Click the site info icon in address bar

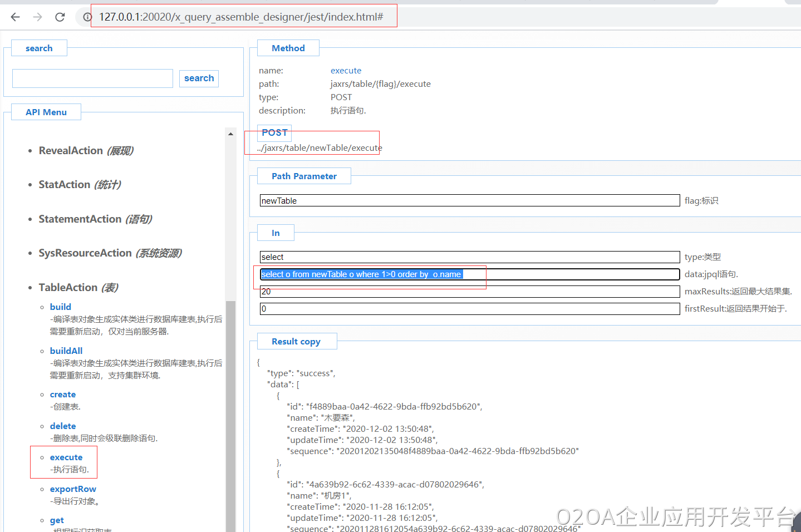87,17
